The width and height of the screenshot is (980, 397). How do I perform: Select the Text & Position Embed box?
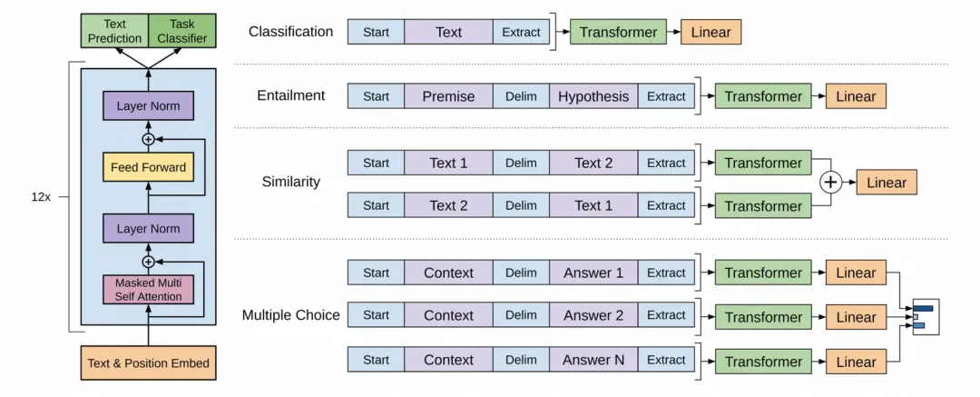pyautogui.click(x=148, y=363)
